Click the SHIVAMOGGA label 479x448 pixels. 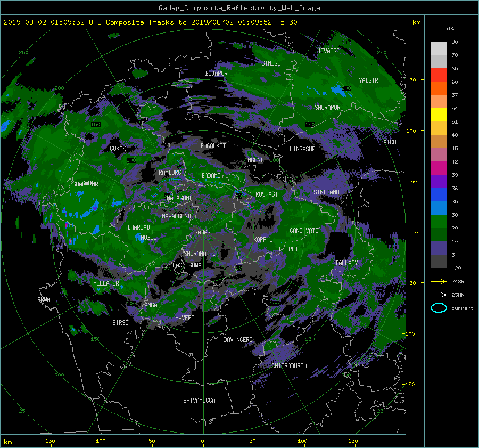point(199,401)
